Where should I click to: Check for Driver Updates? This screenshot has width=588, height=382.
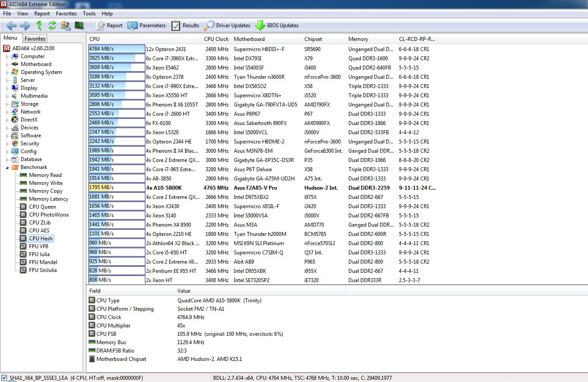[227, 26]
